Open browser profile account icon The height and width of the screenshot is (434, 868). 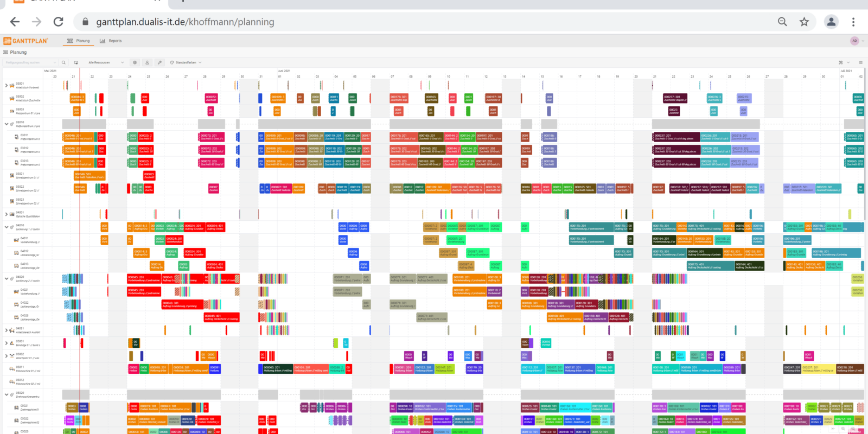(x=831, y=22)
